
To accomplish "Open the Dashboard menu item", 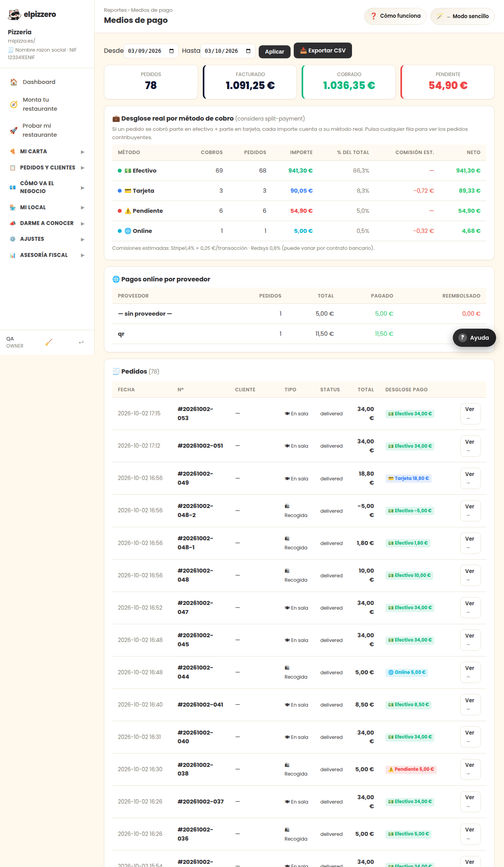I will (x=47, y=82).
